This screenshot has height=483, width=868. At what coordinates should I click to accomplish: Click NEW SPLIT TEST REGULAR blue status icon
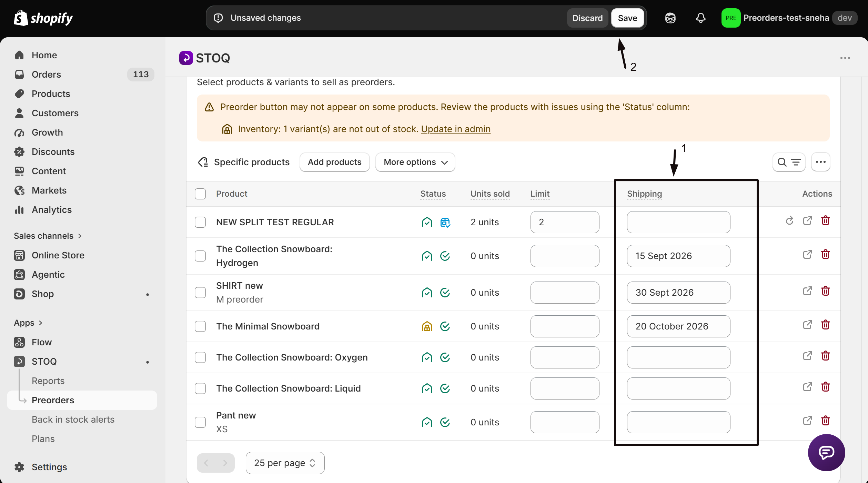pyautogui.click(x=445, y=222)
